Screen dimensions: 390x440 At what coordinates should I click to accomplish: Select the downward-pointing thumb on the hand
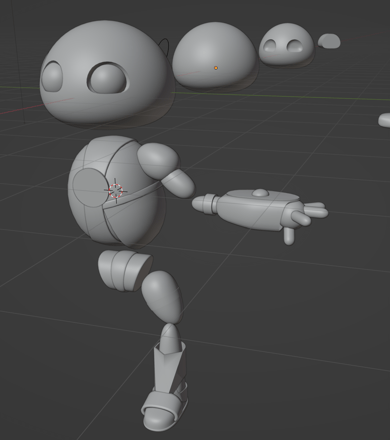pos(289,236)
